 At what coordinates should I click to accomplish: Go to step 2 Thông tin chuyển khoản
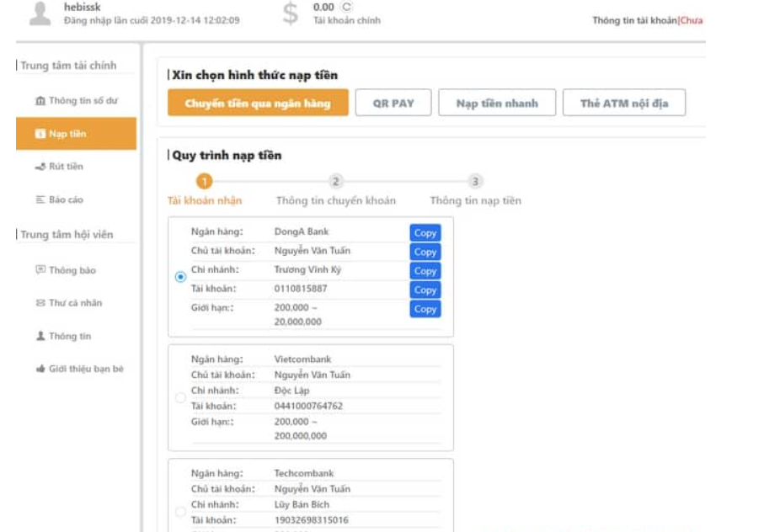coord(335,182)
